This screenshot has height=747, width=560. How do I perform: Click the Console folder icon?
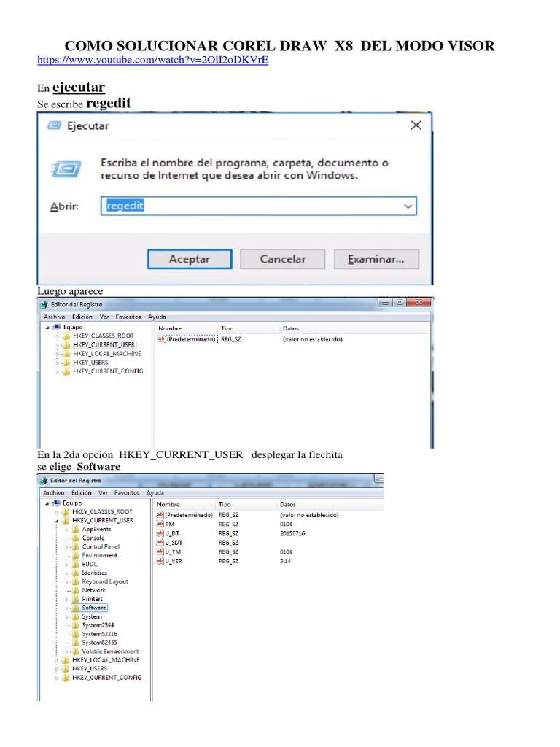point(75,538)
